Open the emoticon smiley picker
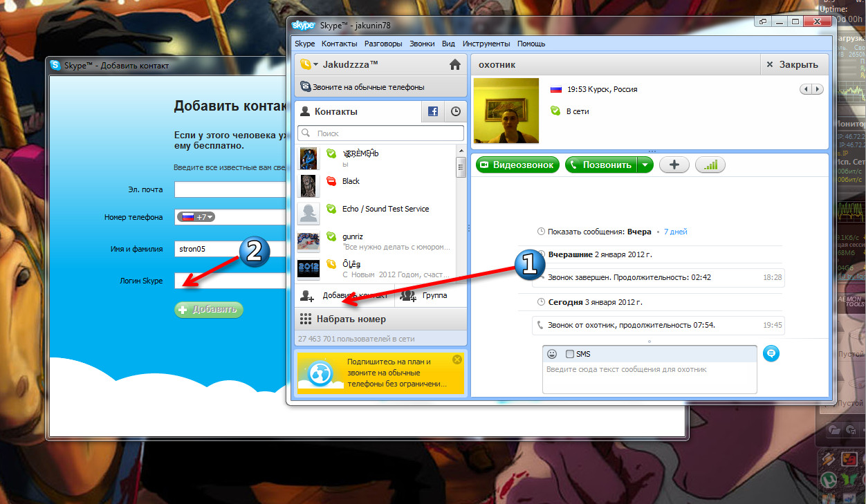 [x=552, y=354]
